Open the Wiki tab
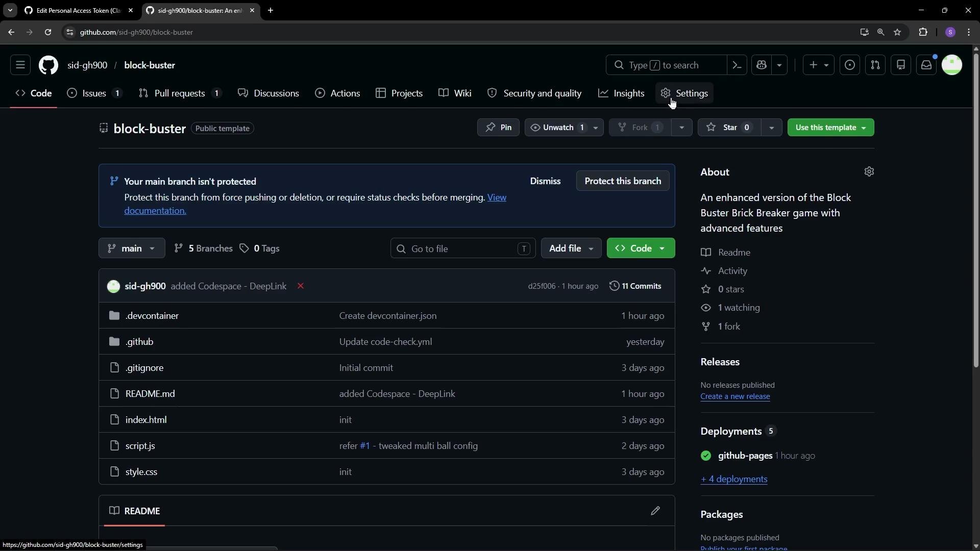The height and width of the screenshot is (551, 980). coord(455,93)
